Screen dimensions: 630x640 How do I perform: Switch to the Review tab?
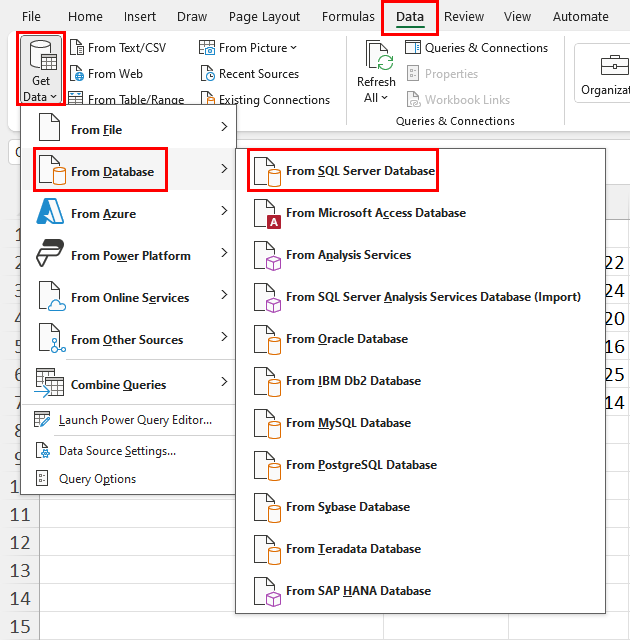pos(464,17)
